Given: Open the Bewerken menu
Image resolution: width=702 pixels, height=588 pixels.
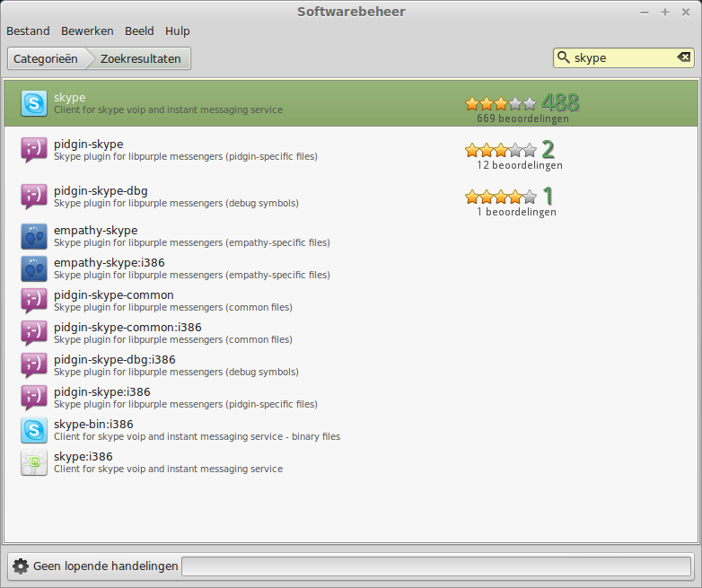Looking at the screenshot, I should coord(87,31).
